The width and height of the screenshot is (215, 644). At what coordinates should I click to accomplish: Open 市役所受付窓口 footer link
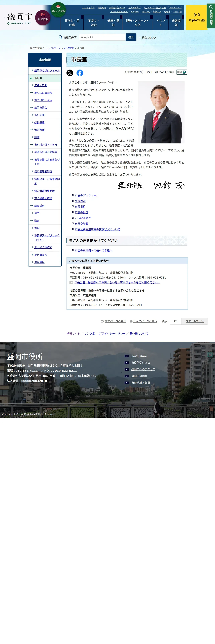(141, 363)
